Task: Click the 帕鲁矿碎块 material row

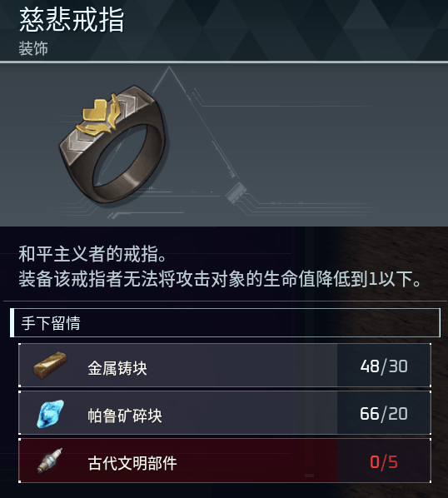Action: coord(225,413)
